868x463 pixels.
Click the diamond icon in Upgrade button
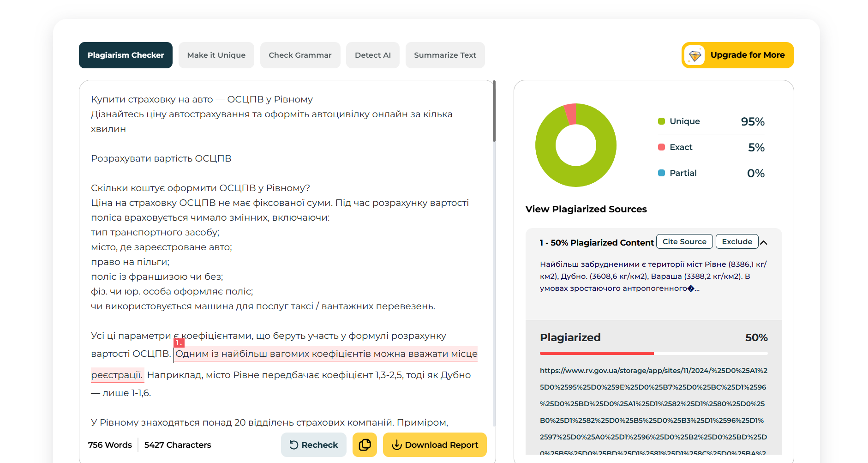coord(695,55)
